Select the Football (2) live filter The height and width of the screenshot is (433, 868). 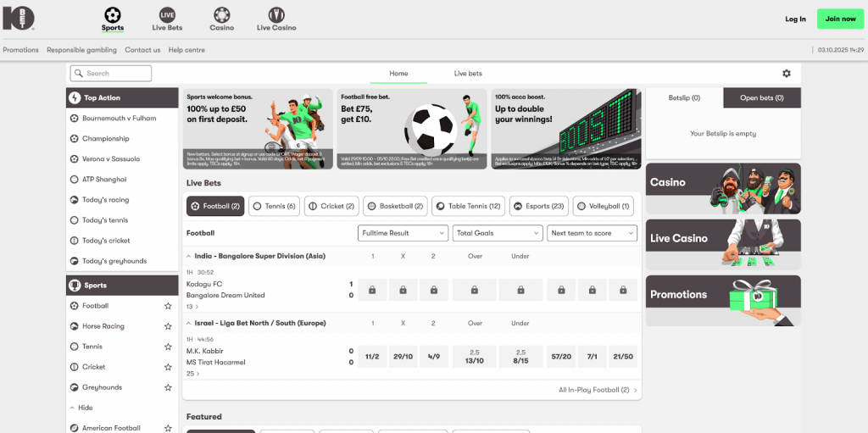click(215, 206)
